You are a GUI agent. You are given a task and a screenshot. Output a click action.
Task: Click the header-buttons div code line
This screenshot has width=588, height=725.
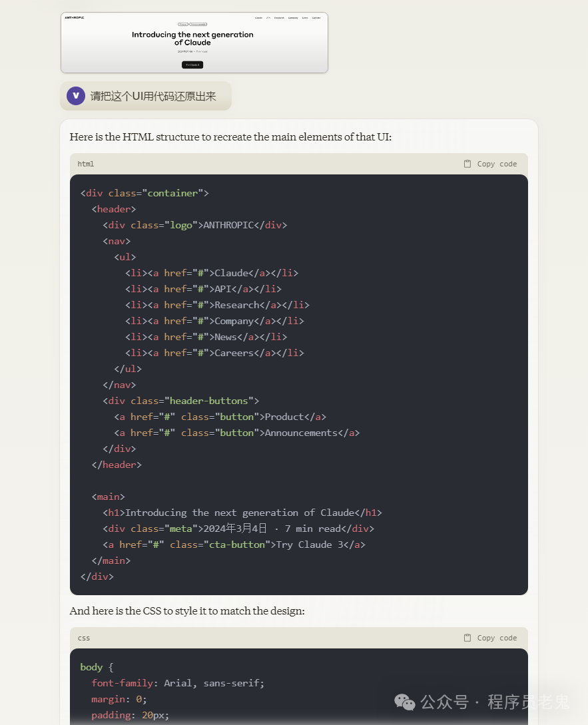click(x=181, y=401)
